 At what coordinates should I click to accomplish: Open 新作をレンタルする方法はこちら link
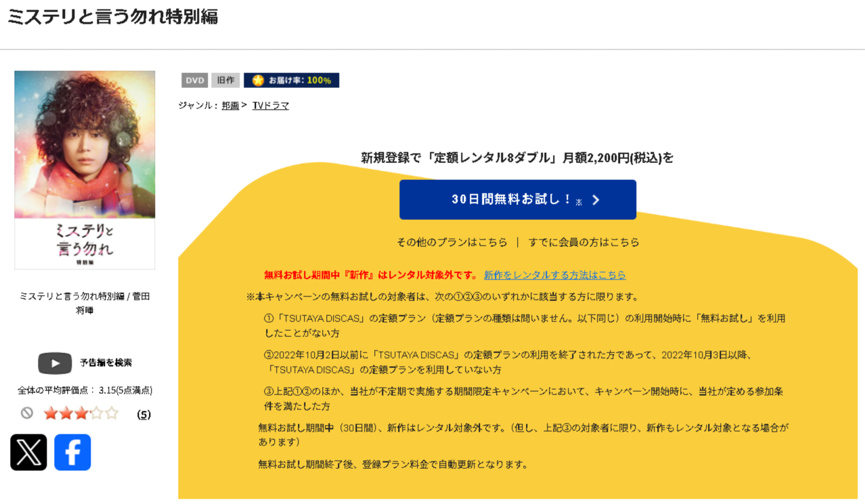(x=555, y=275)
